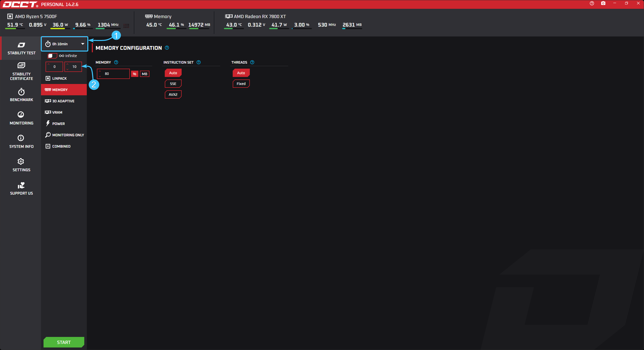Viewport: 644px width, 350px height.
Task: Open the Stability Certificate section
Action: point(21,71)
